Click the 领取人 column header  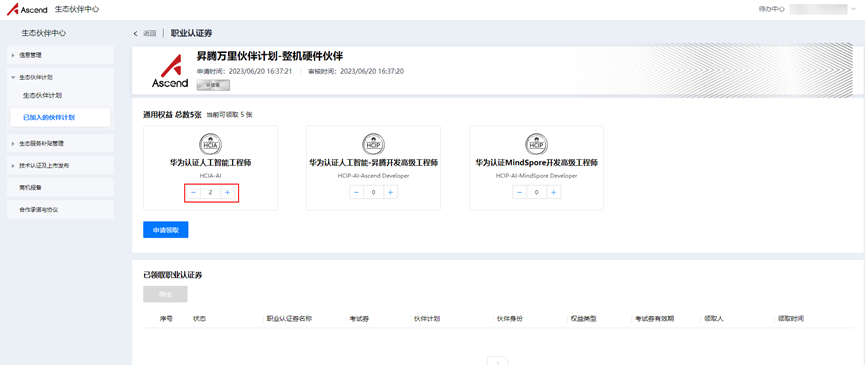coord(713,319)
